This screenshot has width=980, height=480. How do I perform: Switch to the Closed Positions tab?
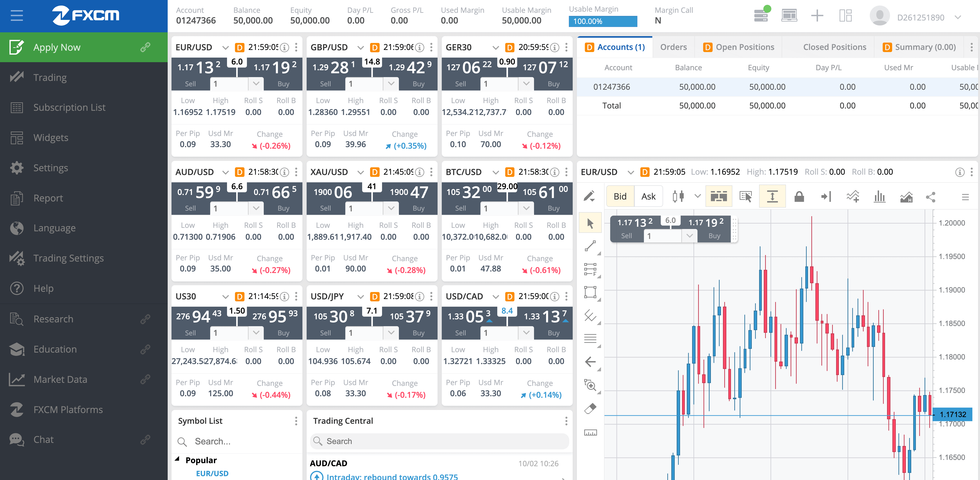pyautogui.click(x=834, y=47)
